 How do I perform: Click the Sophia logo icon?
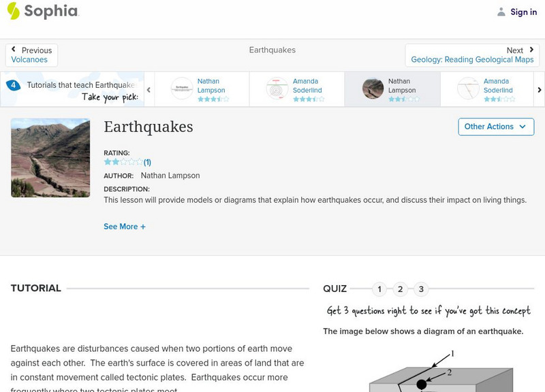pyautogui.click(x=12, y=12)
